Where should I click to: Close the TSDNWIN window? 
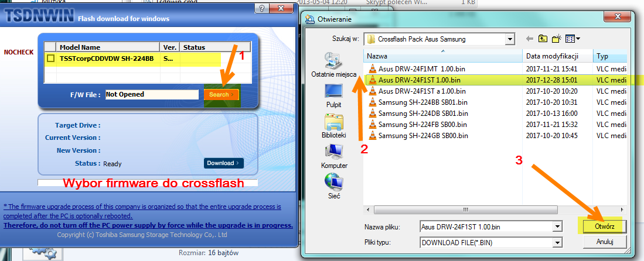(x=281, y=8)
